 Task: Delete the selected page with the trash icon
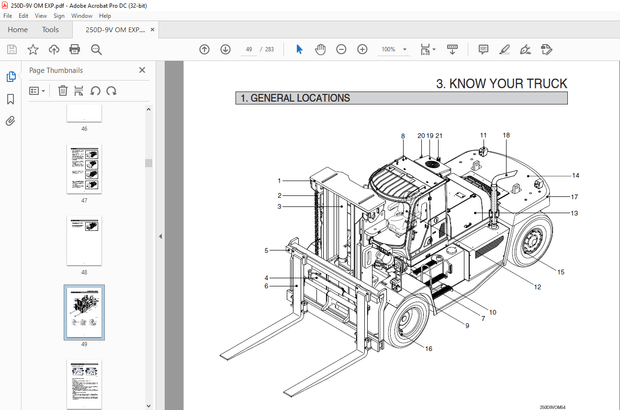tap(62, 91)
